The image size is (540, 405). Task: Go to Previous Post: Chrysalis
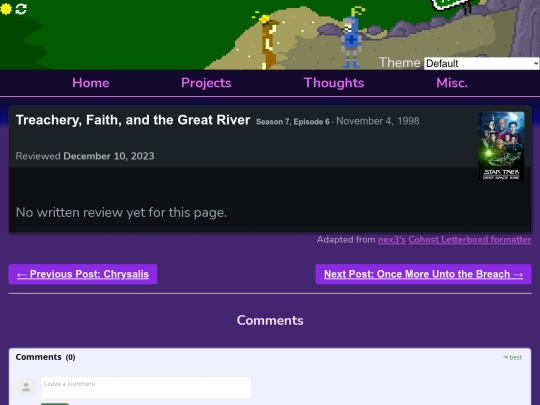click(x=83, y=274)
